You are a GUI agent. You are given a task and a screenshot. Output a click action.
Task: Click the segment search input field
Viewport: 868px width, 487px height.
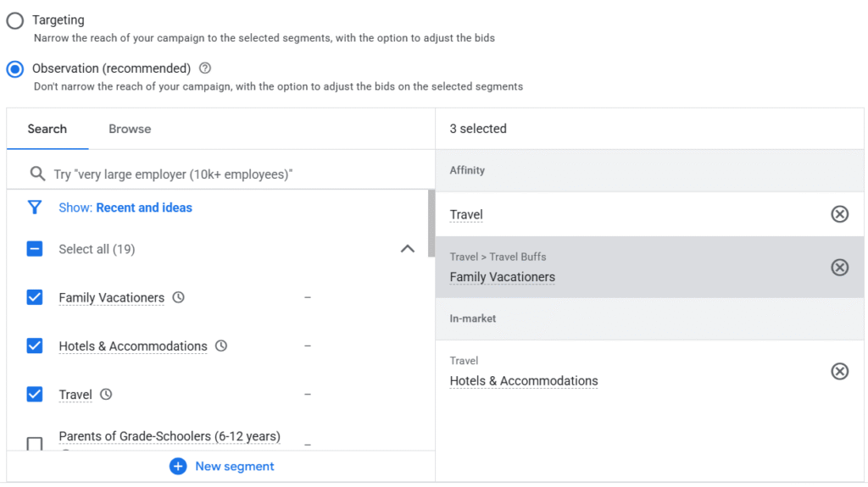pyautogui.click(x=229, y=174)
